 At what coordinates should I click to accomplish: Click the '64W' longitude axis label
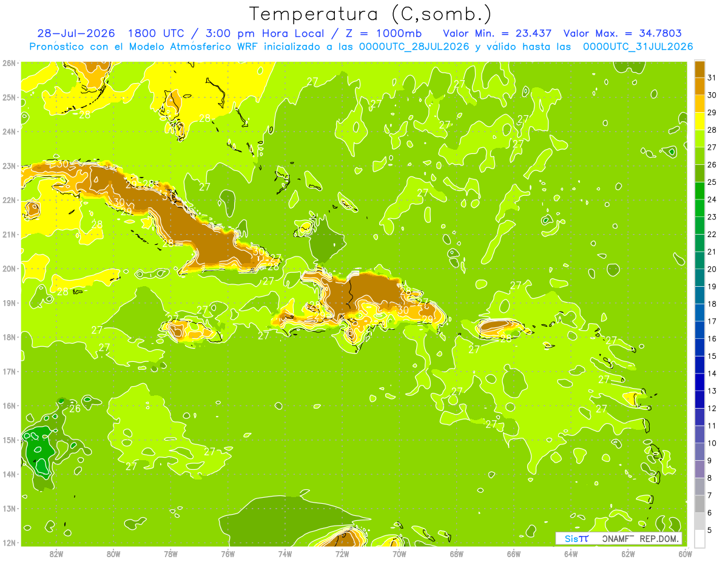[571, 554]
